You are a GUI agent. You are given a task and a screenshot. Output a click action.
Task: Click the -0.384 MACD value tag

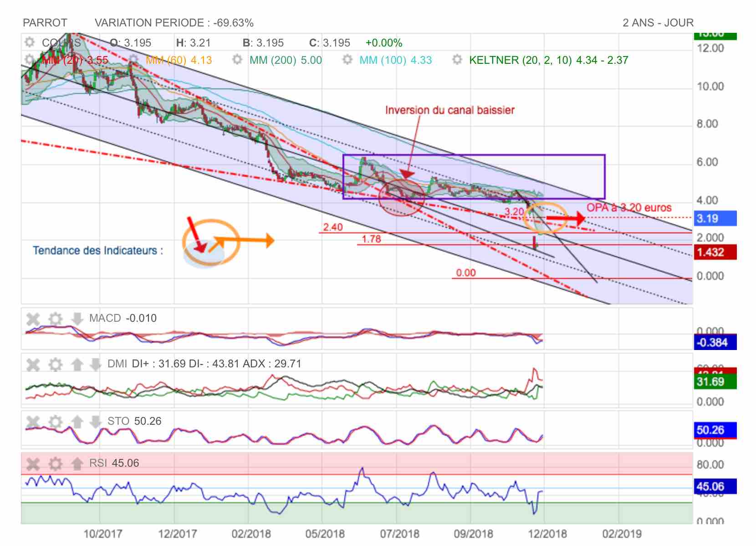pos(715,343)
